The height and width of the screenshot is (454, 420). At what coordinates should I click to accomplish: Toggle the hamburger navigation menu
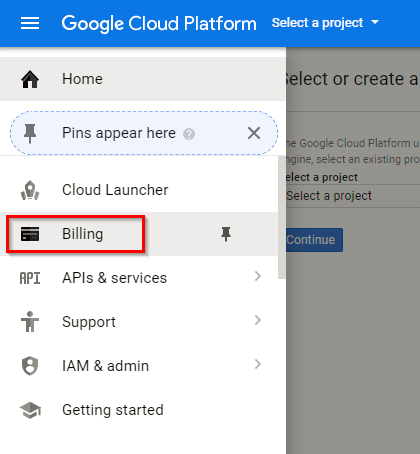pyautogui.click(x=30, y=23)
